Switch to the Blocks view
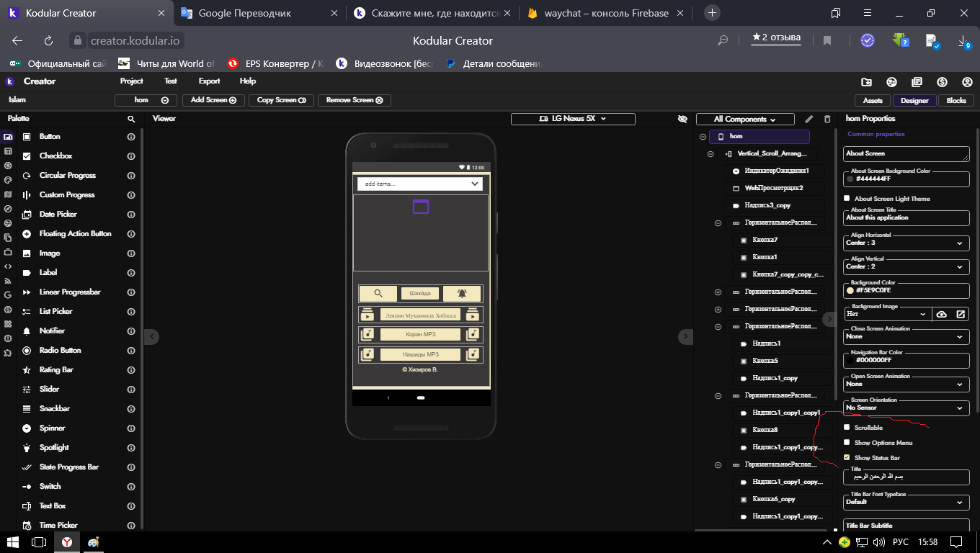 [956, 100]
